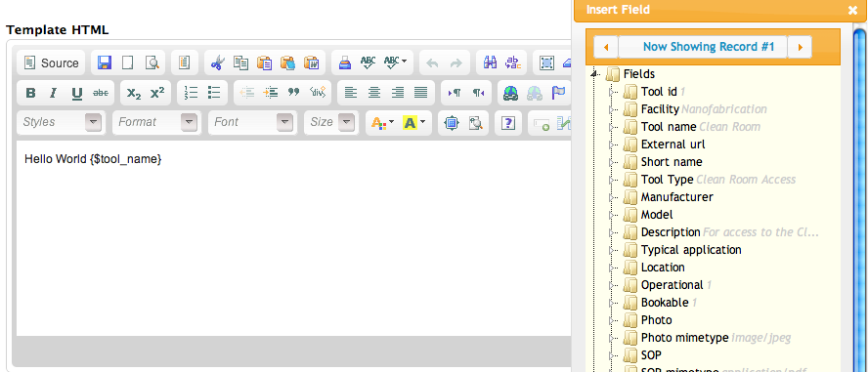Open spell-check-as-you-type dropdown
Viewport: 868px width, 372px height.
coord(396,63)
